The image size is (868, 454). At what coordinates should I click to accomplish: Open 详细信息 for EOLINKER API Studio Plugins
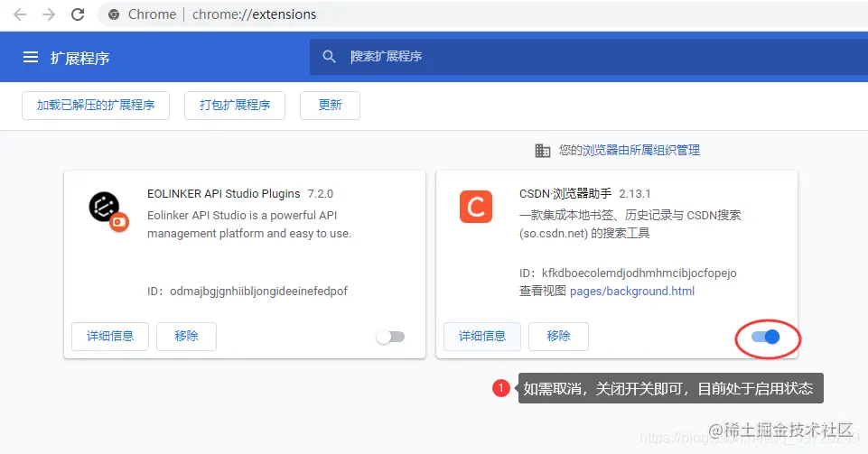[110, 337]
